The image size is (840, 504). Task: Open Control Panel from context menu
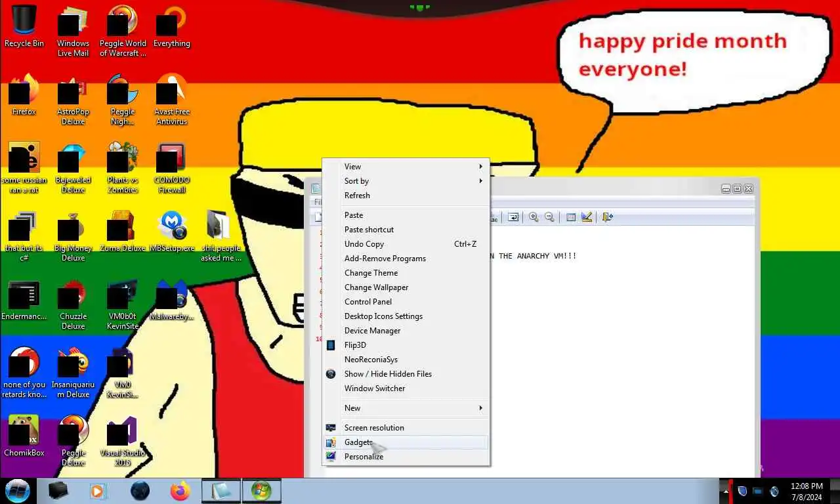(x=406, y=302)
